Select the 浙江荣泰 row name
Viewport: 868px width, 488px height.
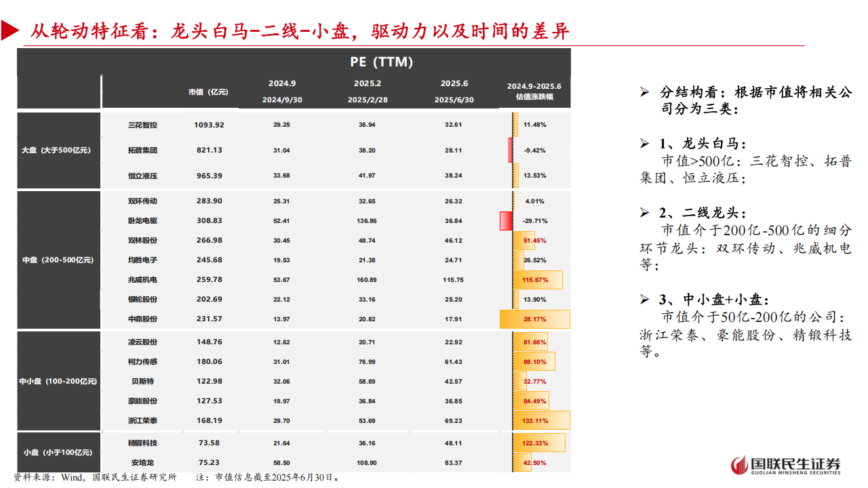click(x=142, y=421)
